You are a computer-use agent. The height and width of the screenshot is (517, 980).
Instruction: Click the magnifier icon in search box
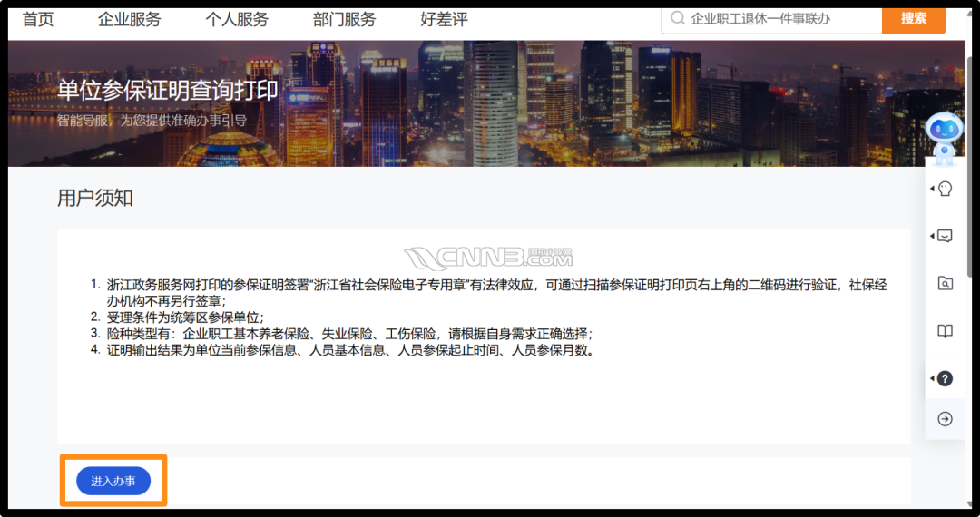[x=677, y=18]
